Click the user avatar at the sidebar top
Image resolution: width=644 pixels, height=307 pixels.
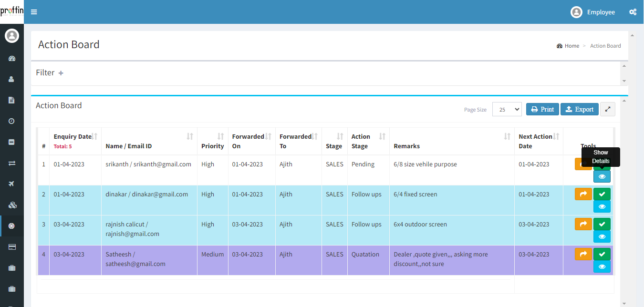coord(12,36)
